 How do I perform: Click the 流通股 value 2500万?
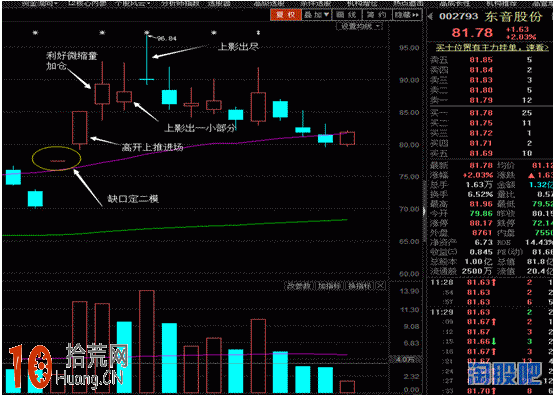[477, 271]
